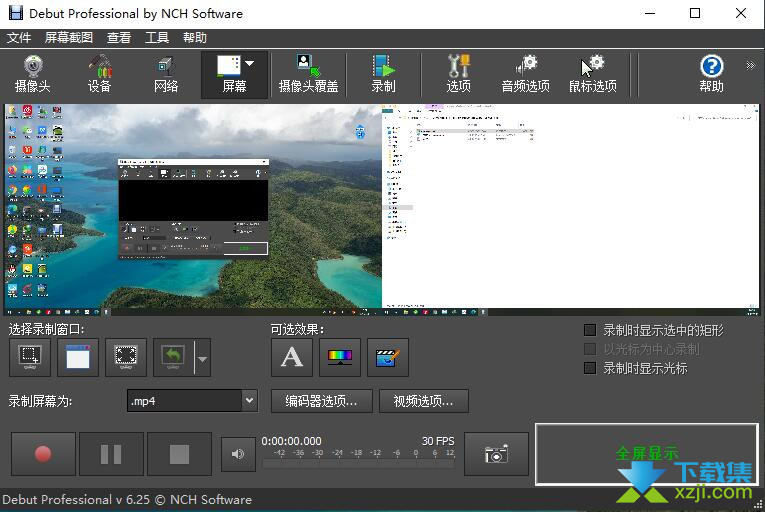
Task: Open 鼠标选项 mouse options
Action: (x=593, y=75)
